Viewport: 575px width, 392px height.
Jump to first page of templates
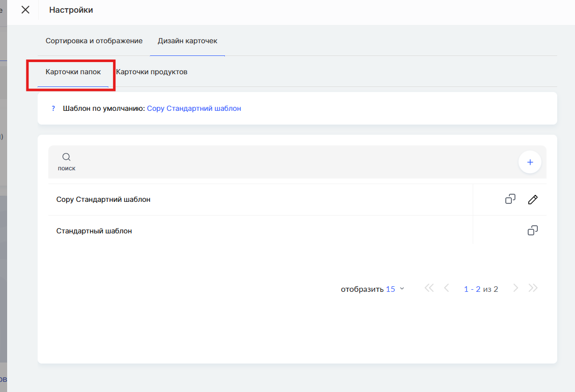429,288
